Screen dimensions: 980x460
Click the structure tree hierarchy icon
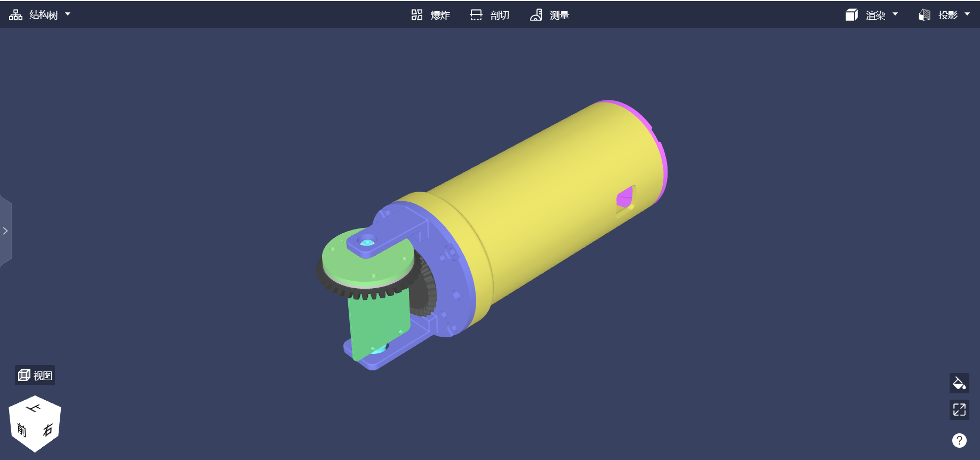click(x=15, y=15)
